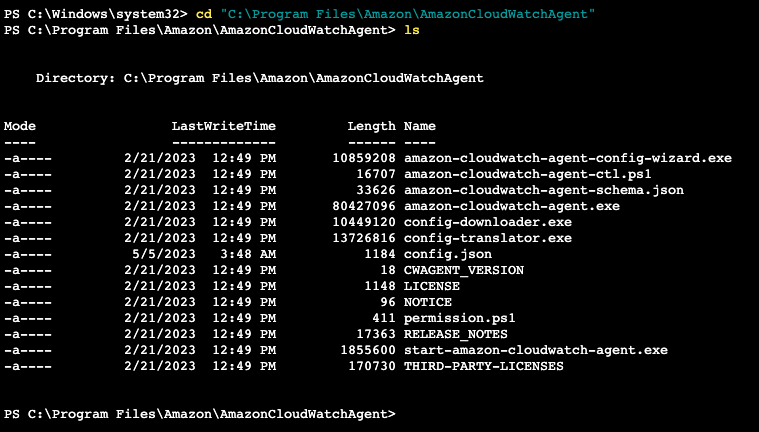Screen dimensions: 759x432
Task: Click the permission.ps1 filename
Action: pyautogui.click(x=460, y=318)
